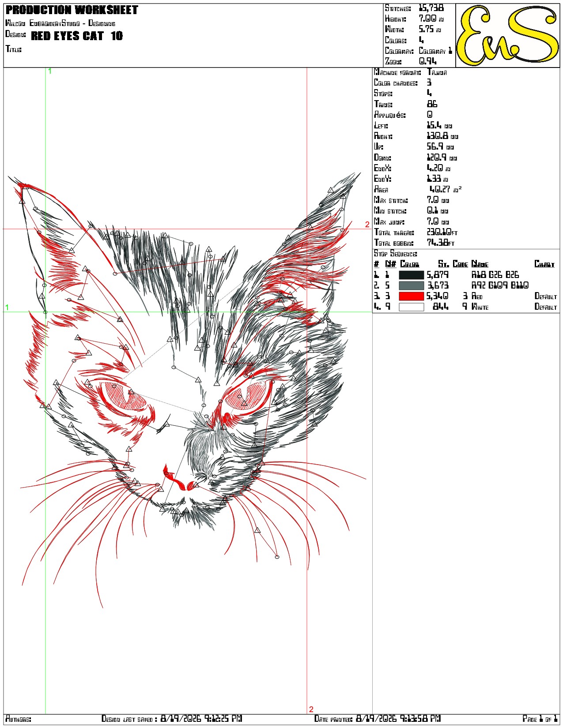
Task: Click the yellow E&S logo
Action: [507, 35]
